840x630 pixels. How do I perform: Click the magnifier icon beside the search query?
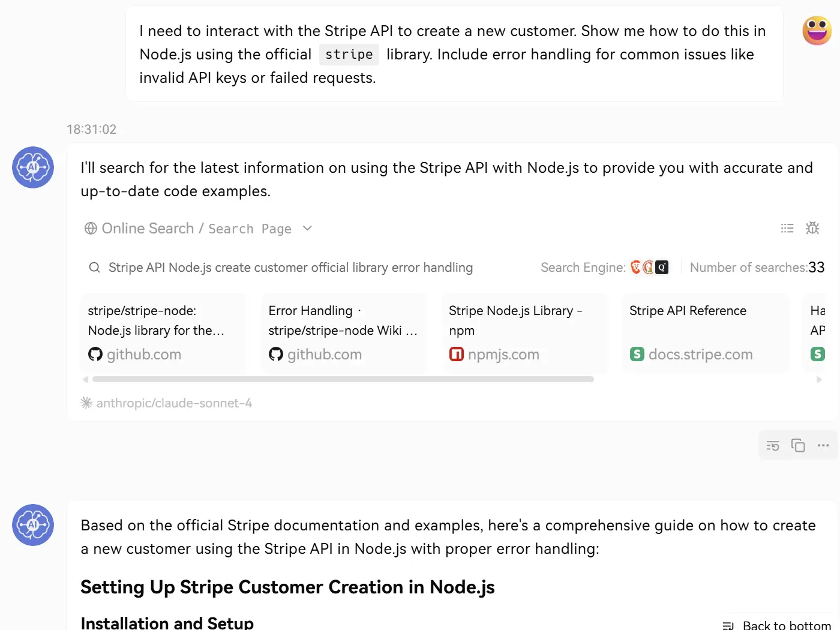pyautogui.click(x=94, y=267)
